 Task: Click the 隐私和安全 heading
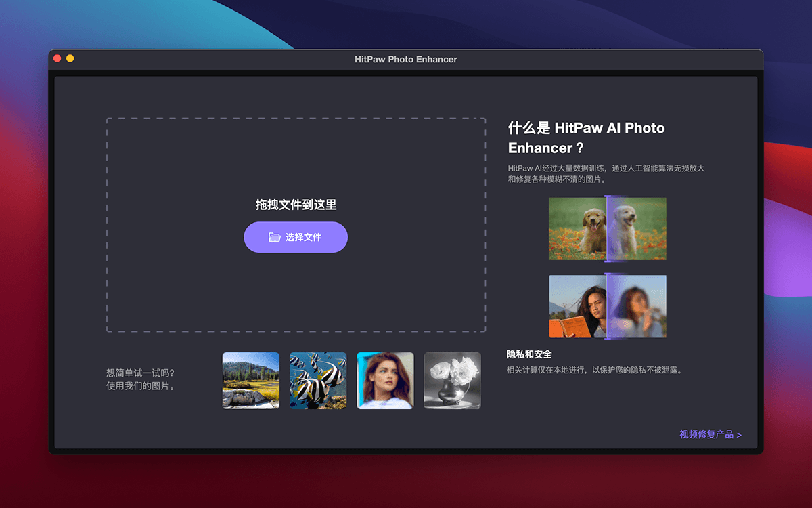tap(529, 354)
